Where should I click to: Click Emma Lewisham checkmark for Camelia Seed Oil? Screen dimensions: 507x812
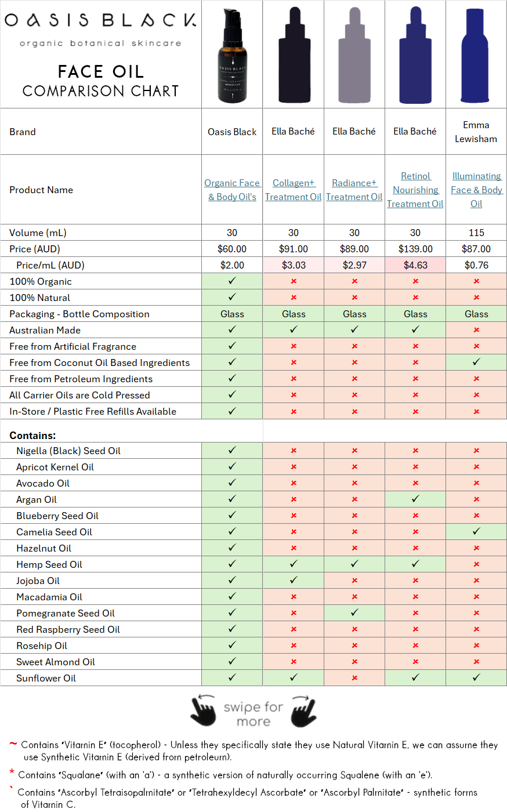(476, 531)
